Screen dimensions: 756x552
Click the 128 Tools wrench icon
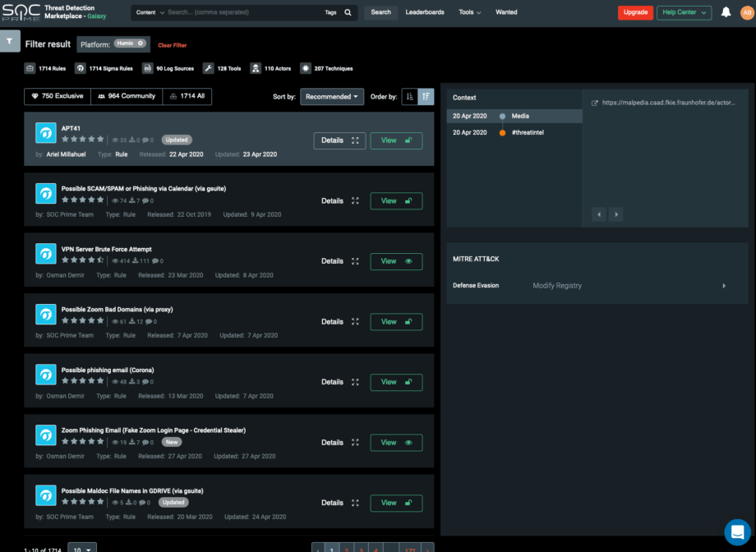(x=208, y=68)
